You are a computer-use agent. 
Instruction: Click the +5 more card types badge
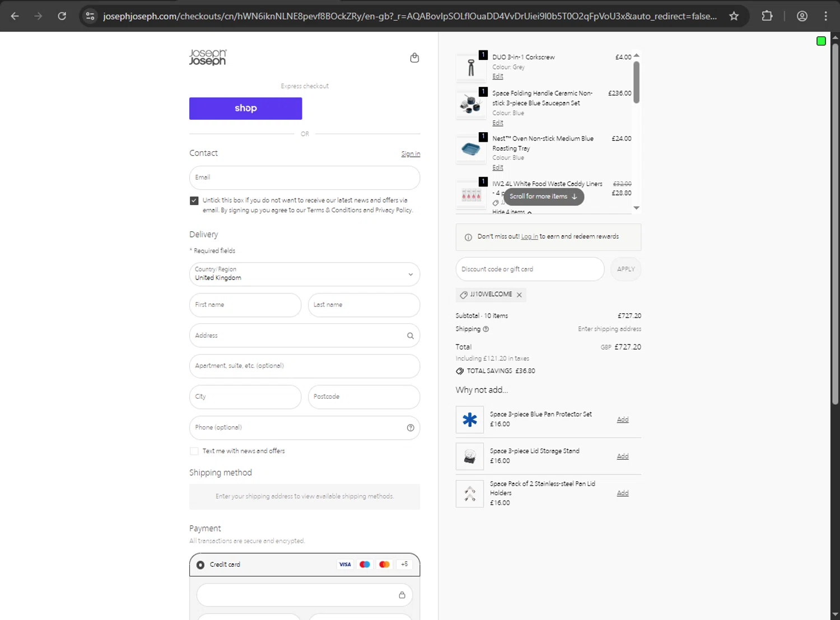[x=404, y=565]
